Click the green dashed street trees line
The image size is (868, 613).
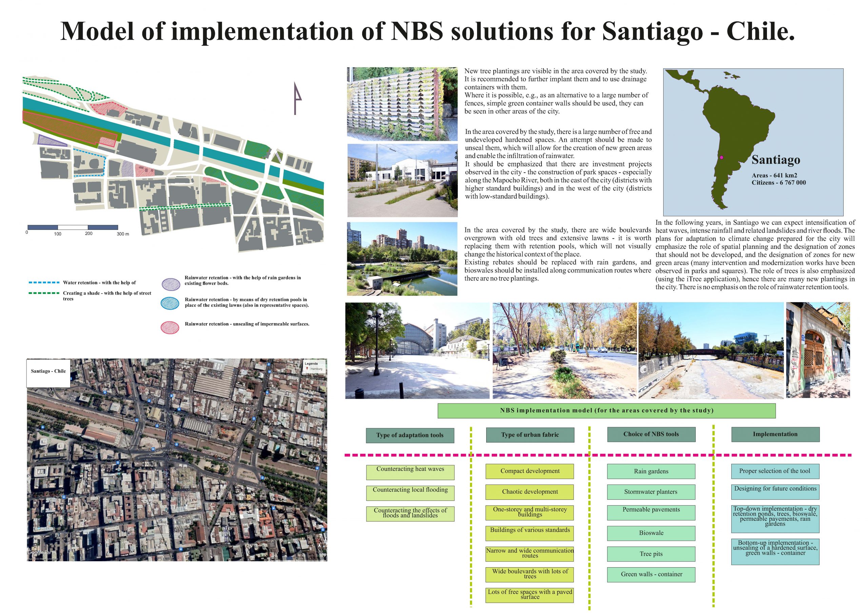[44, 293]
